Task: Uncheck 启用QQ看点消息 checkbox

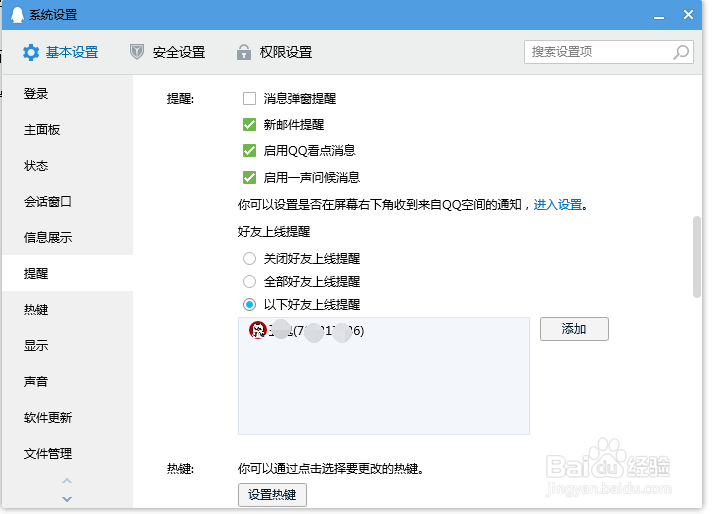Action: 249,150
